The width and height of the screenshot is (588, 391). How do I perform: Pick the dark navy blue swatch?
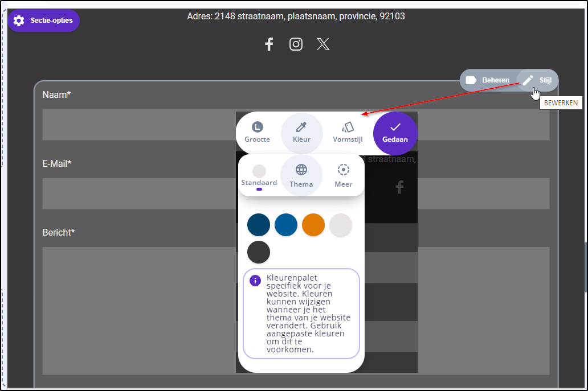(259, 225)
